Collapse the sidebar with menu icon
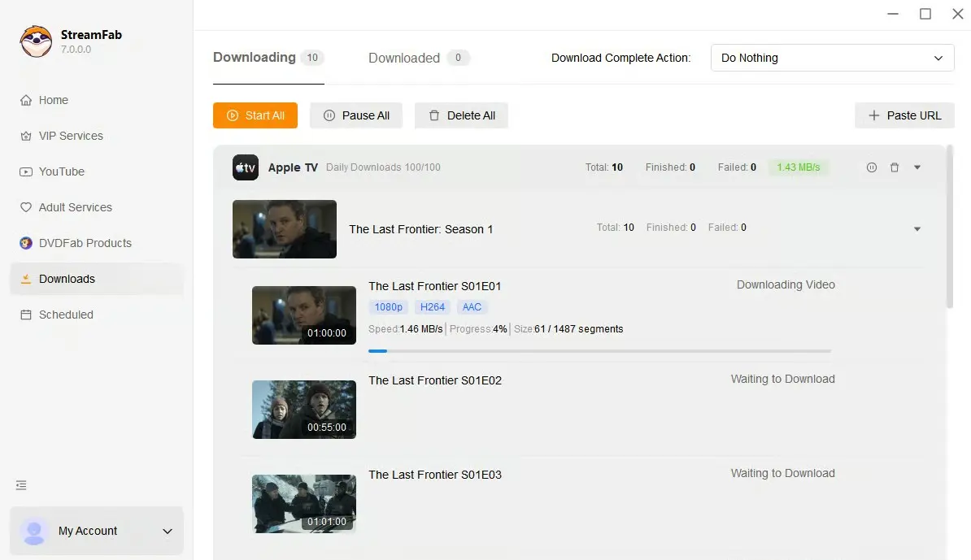Screen dimensions: 971x560 click(21, 485)
